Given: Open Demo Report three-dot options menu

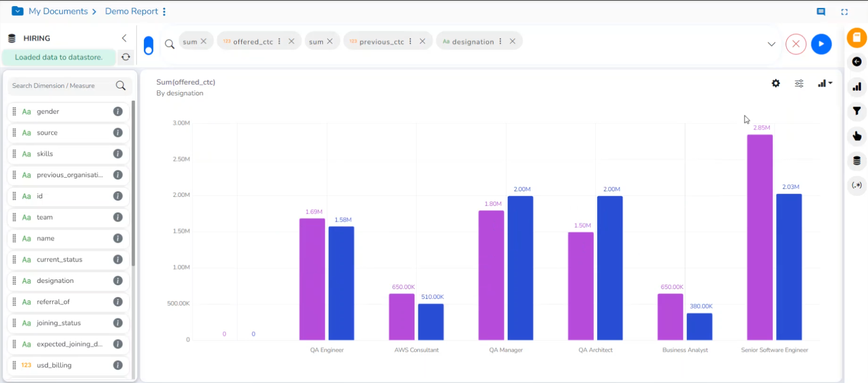Looking at the screenshot, I should point(164,12).
